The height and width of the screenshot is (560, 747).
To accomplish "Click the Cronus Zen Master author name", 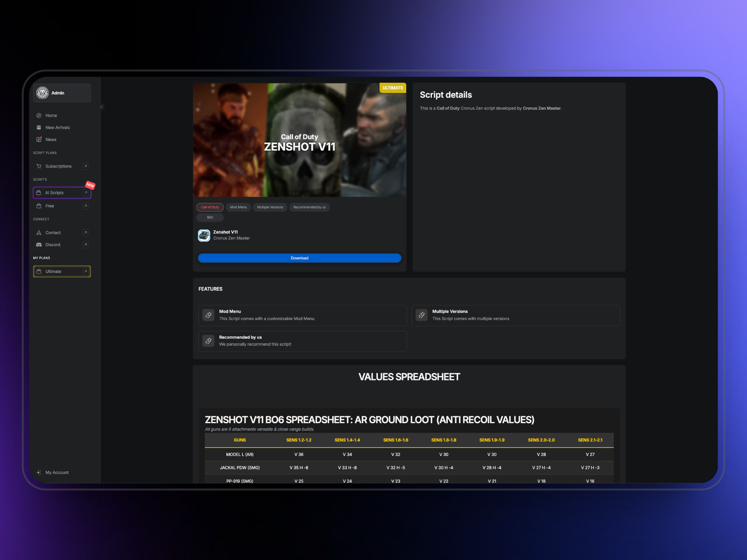I will click(231, 238).
